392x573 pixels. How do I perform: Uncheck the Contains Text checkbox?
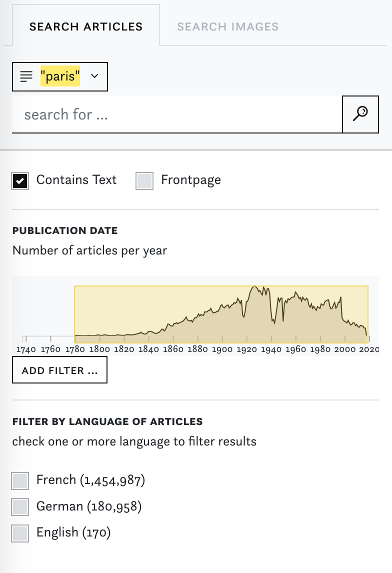(20, 180)
